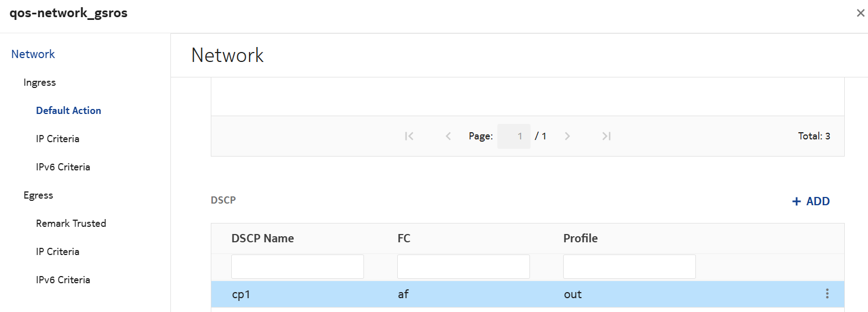This screenshot has width=868, height=312.
Task: Select Default Action under Ingress
Action: (x=69, y=111)
